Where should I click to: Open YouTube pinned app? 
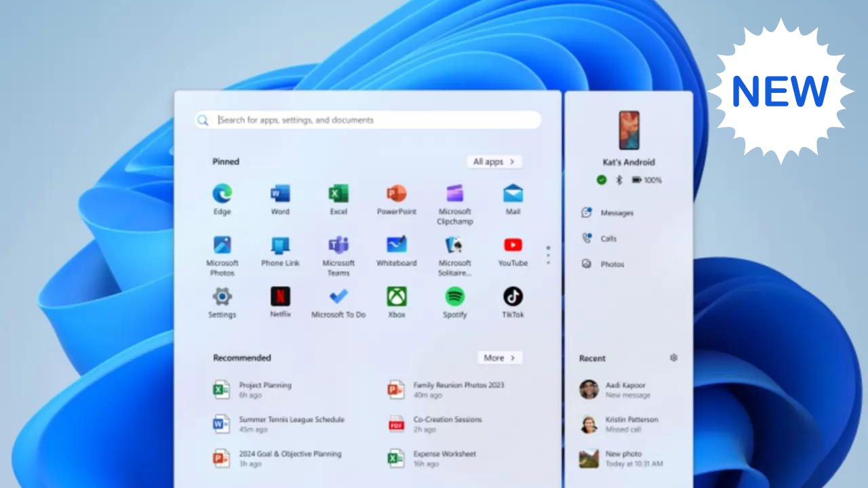pos(513,251)
